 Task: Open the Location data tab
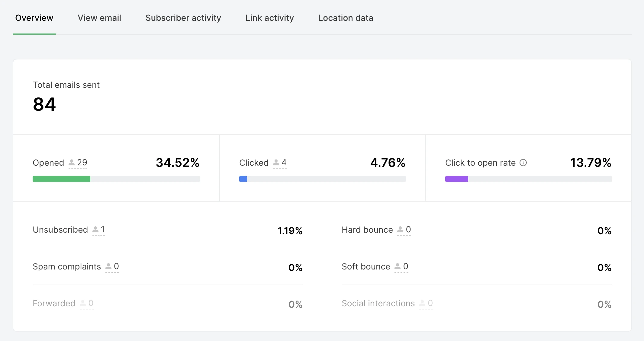click(x=346, y=18)
